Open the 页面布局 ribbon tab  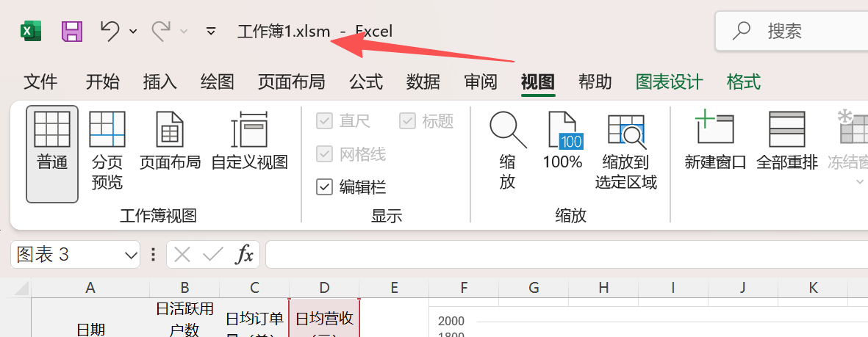(x=291, y=82)
